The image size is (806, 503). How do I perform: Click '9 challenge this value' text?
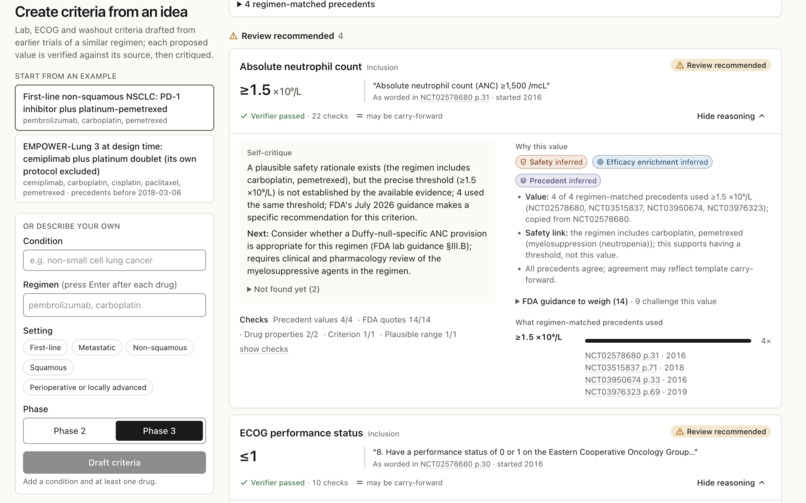pyautogui.click(x=675, y=302)
